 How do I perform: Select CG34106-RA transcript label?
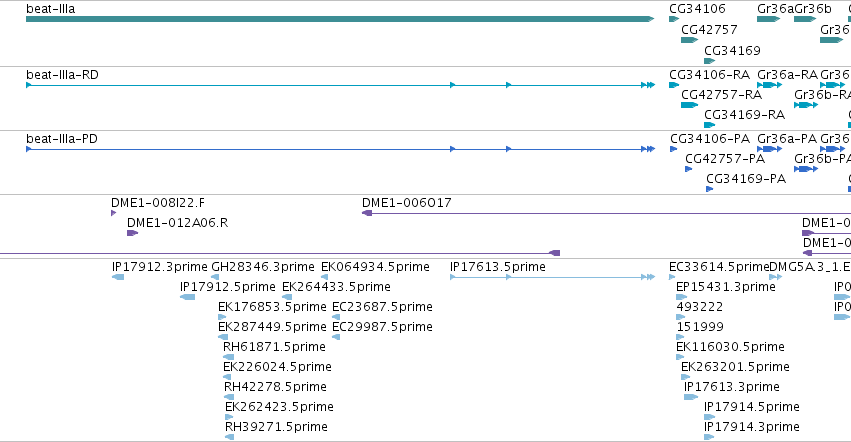click(709, 74)
